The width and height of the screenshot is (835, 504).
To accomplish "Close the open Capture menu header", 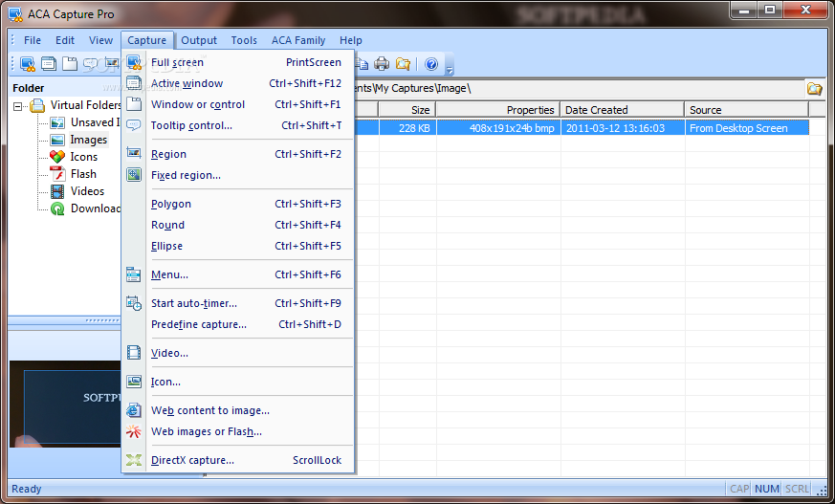I will click(x=147, y=40).
